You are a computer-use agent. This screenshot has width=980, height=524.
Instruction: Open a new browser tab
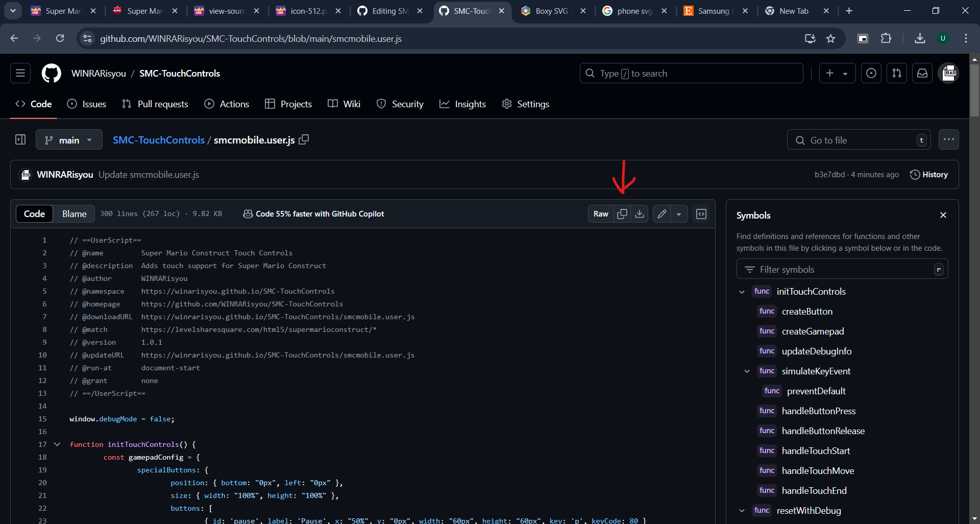849,11
